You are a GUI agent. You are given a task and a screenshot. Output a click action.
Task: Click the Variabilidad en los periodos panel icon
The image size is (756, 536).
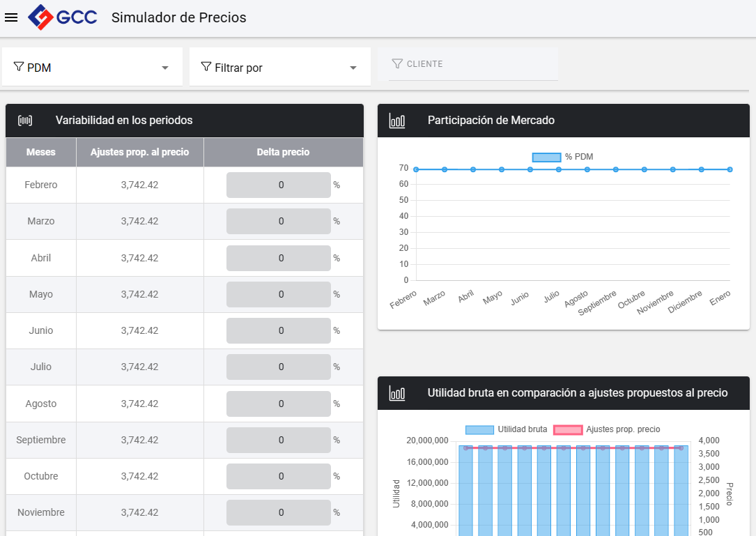(25, 121)
